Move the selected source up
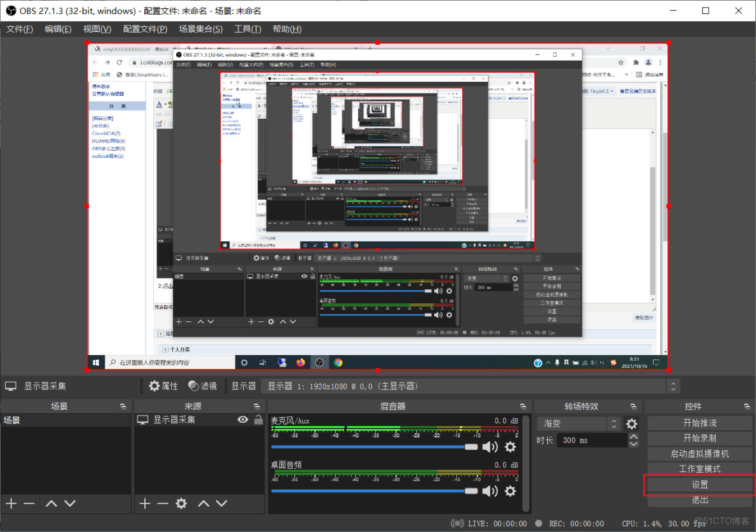The height and width of the screenshot is (532, 756). 204,503
